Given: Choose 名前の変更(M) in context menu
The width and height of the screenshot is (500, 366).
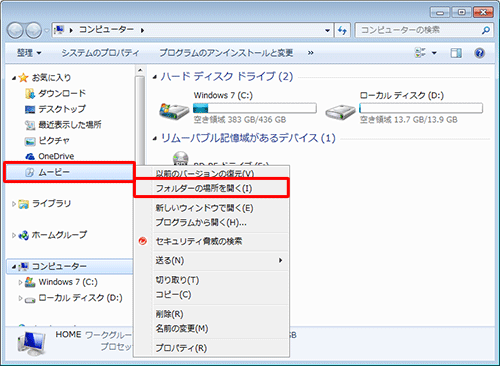Looking at the screenshot, I should tap(211, 329).
